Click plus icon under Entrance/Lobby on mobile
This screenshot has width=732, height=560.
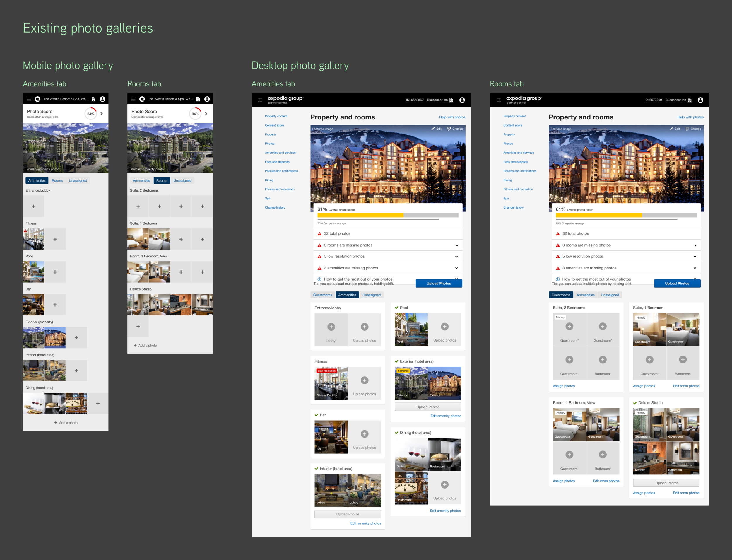coord(33,206)
